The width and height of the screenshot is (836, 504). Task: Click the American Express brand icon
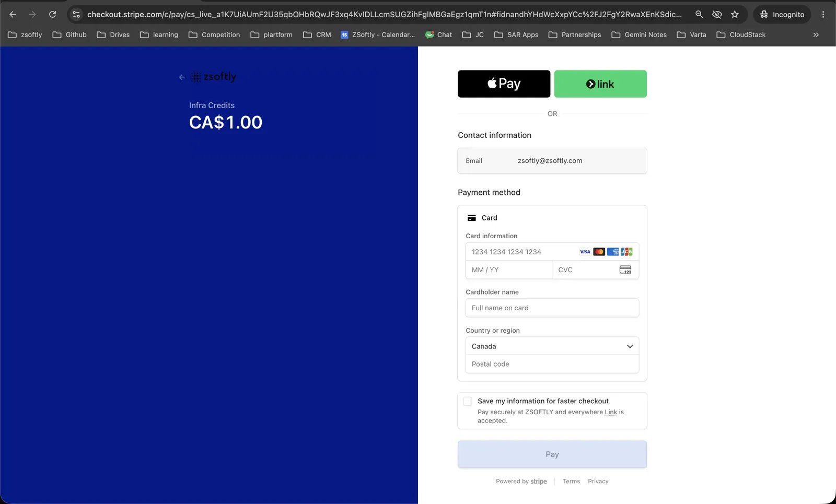coord(613,252)
